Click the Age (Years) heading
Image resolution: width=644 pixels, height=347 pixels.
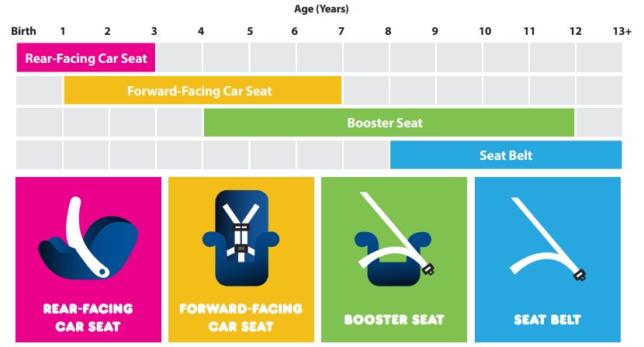[321, 9]
